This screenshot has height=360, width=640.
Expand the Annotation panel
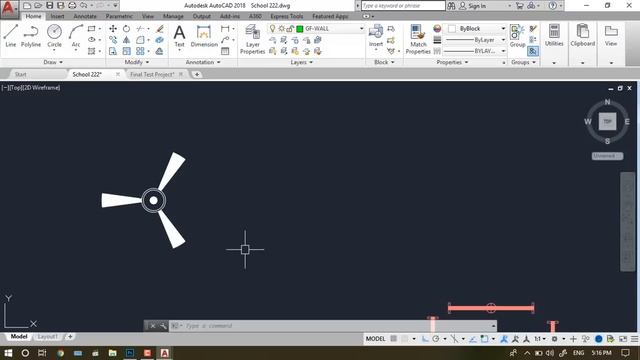[203, 62]
